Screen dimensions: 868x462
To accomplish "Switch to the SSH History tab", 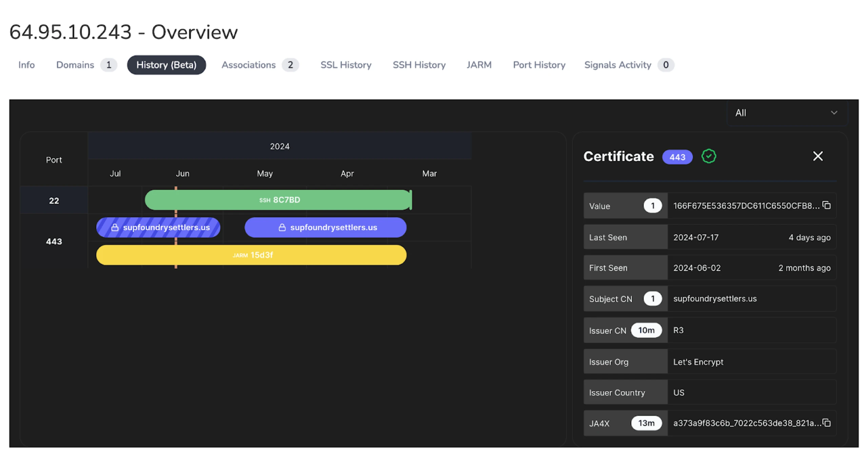I will pyautogui.click(x=419, y=64).
